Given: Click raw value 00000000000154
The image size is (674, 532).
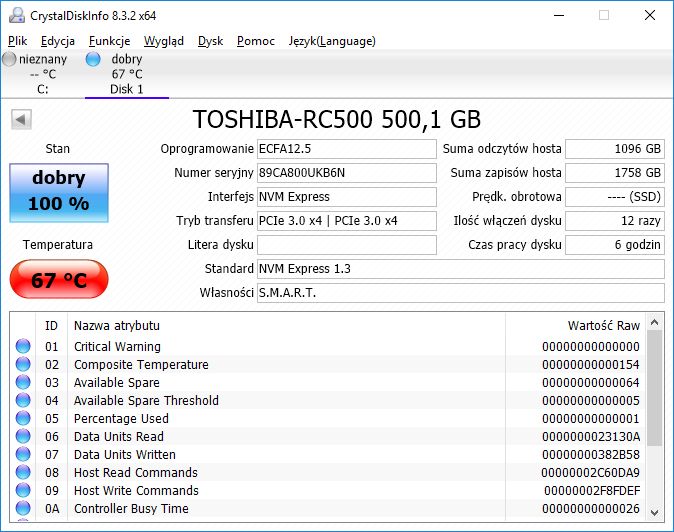Looking at the screenshot, I should [x=591, y=364].
